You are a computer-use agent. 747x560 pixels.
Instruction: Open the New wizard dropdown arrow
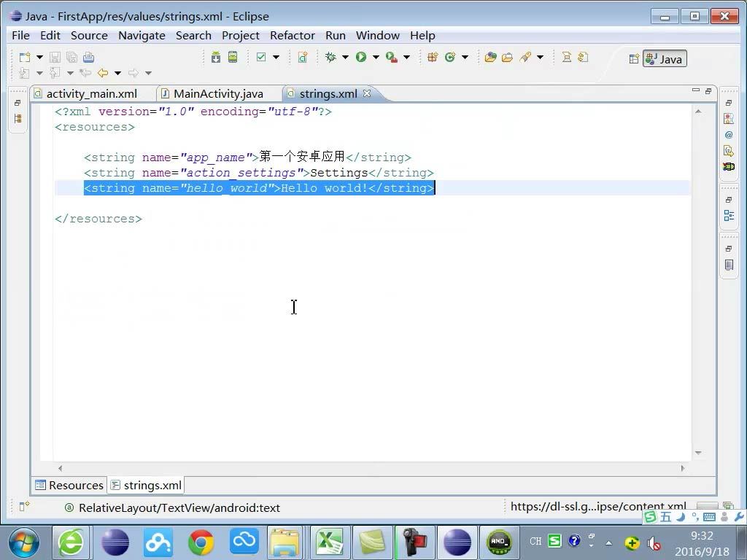(39, 58)
